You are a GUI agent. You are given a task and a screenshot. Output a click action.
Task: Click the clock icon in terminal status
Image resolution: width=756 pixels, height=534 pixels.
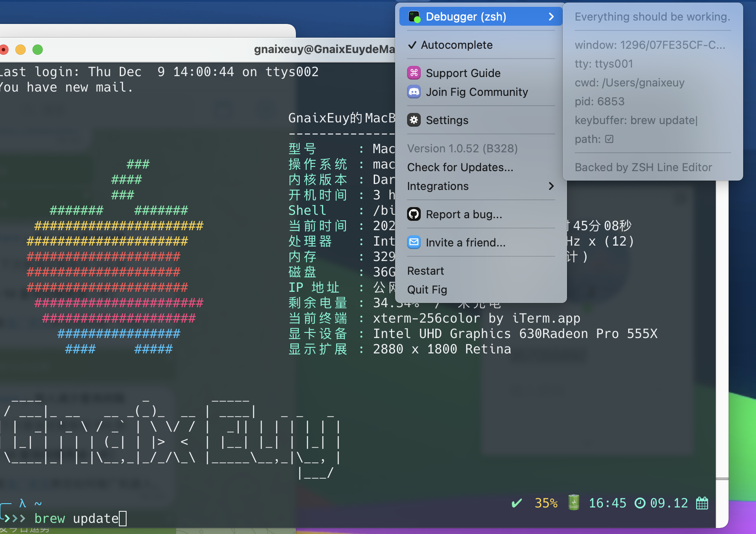640,503
